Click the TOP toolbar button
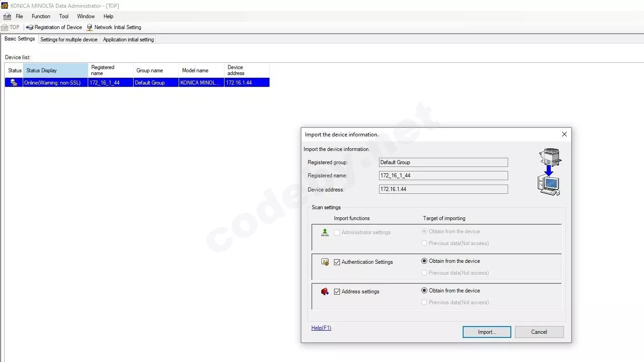The width and height of the screenshot is (644, 362). point(10,27)
